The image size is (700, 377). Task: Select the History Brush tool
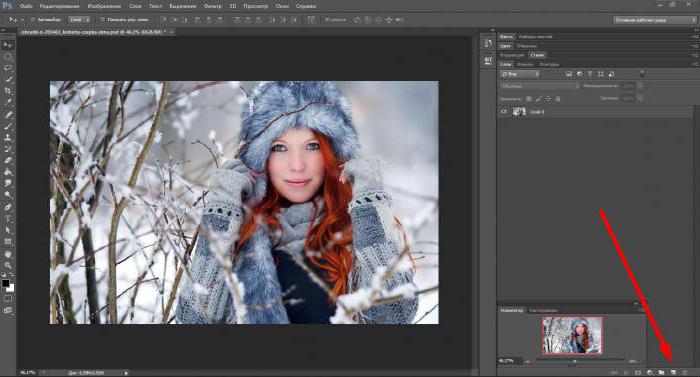tap(8, 149)
